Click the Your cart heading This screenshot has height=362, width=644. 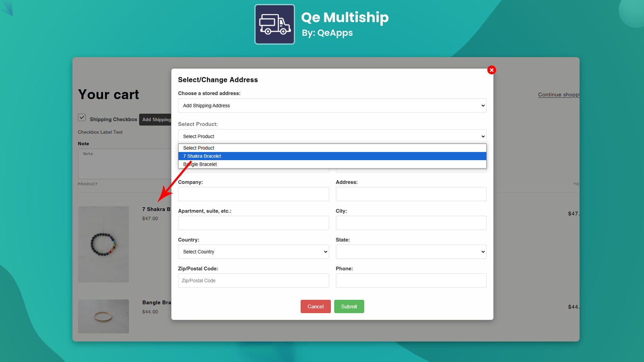point(109,95)
